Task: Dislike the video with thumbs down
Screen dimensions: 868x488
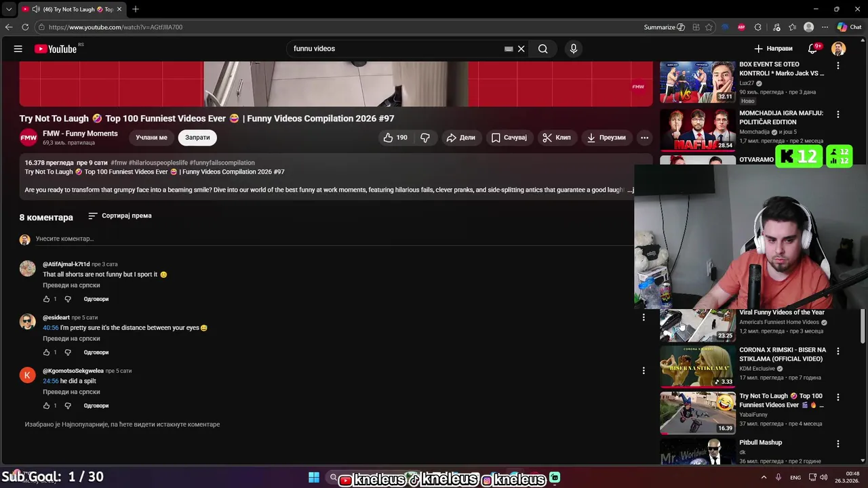Action: tap(425, 138)
